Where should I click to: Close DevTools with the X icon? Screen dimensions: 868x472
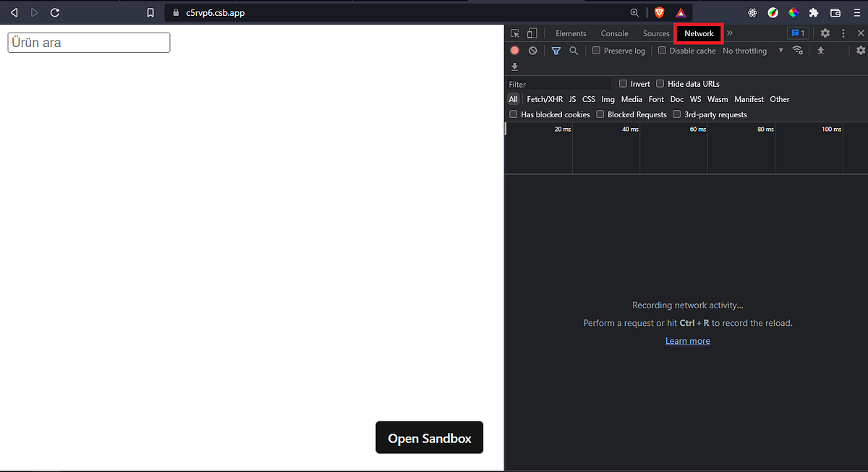pos(860,33)
